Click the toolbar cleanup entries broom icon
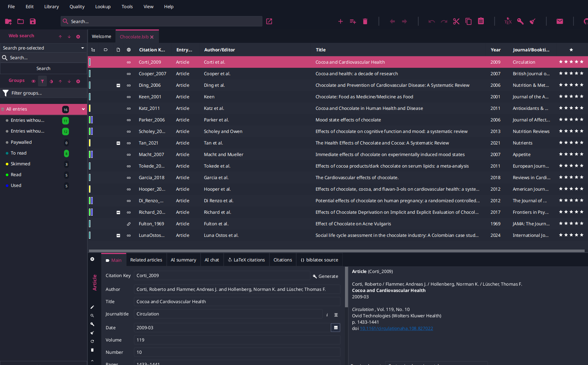This screenshot has height=365, width=588. pyautogui.click(x=533, y=22)
